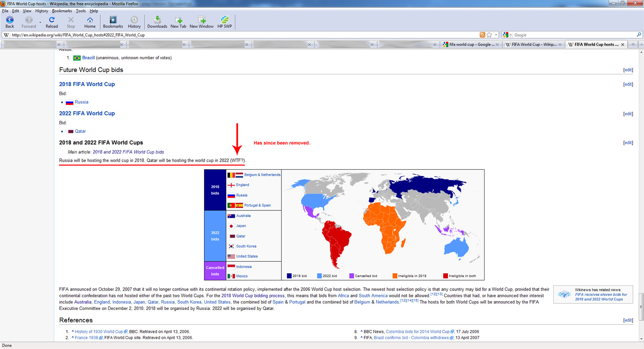Viewport: 644px width, 349px height.
Task: Click the Stop loading button
Action: pyautogui.click(x=71, y=22)
